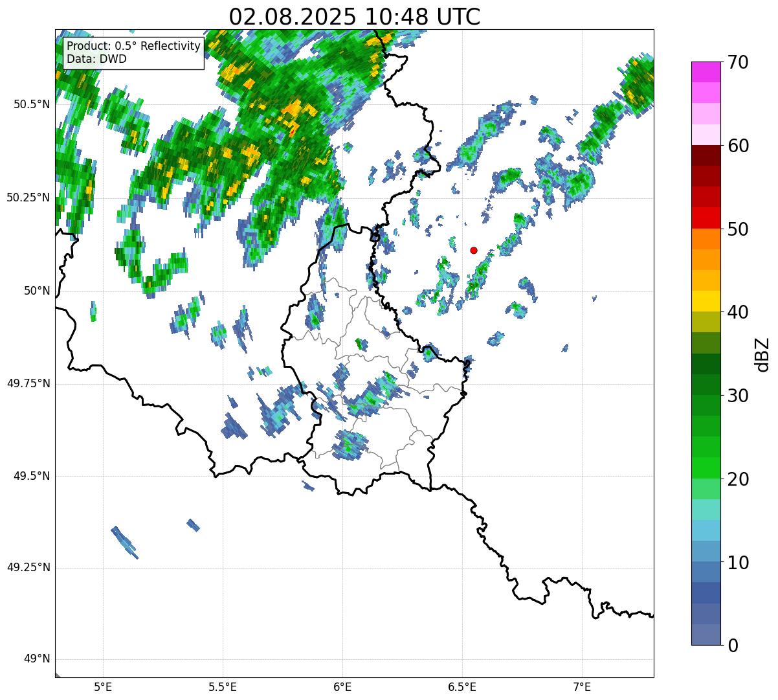
Task: Click the 49.75°N latitude label
Action: (28, 383)
